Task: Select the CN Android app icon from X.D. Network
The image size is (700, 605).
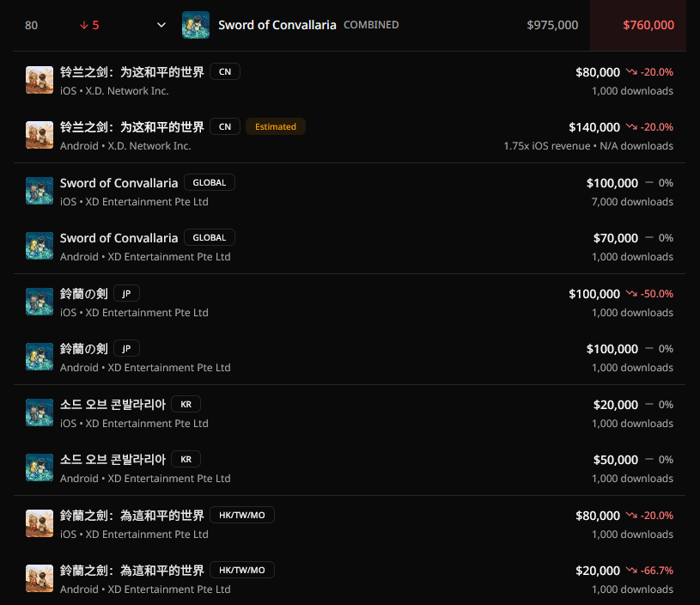Action: click(40, 135)
